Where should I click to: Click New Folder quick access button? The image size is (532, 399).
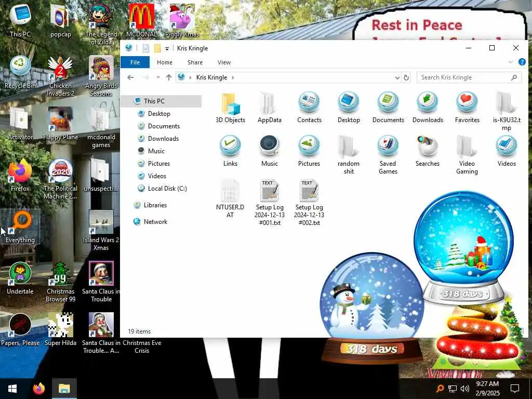click(157, 48)
